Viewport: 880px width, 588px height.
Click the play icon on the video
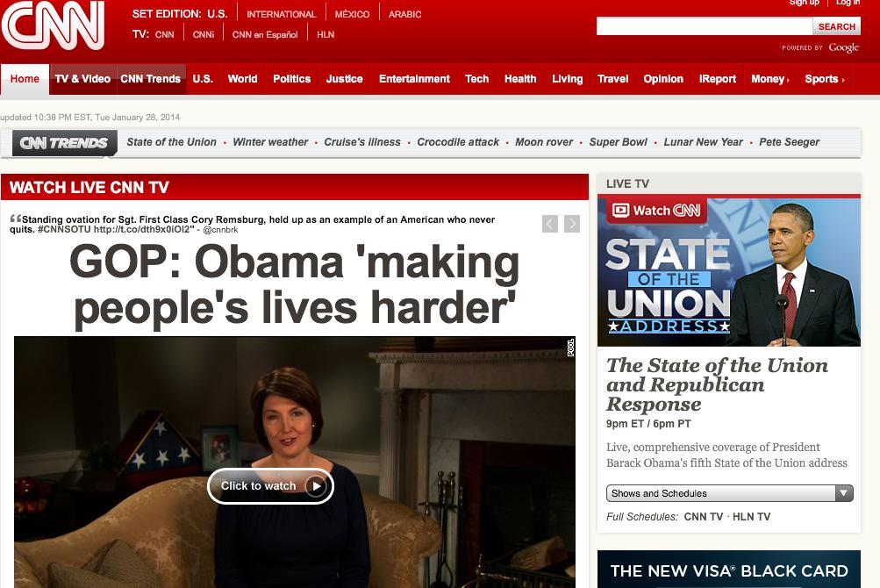coord(315,486)
